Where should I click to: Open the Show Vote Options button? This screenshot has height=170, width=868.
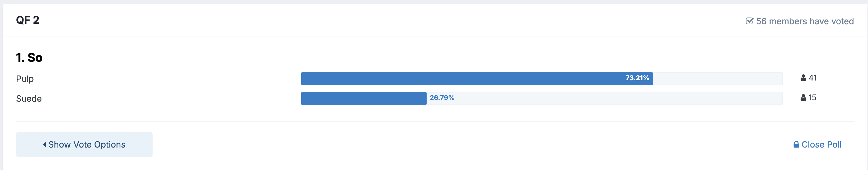tap(84, 144)
